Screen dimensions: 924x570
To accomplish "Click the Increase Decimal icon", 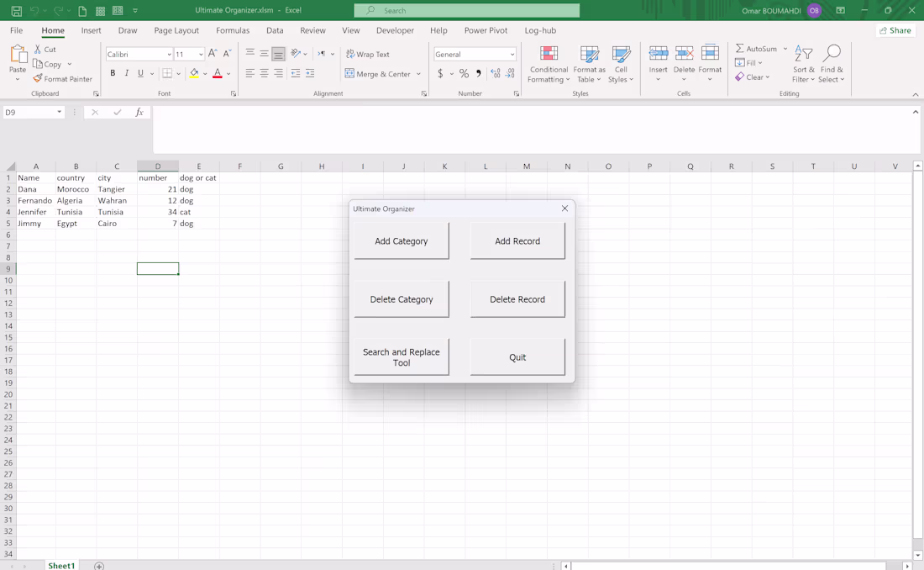I will tap(494, 73).
